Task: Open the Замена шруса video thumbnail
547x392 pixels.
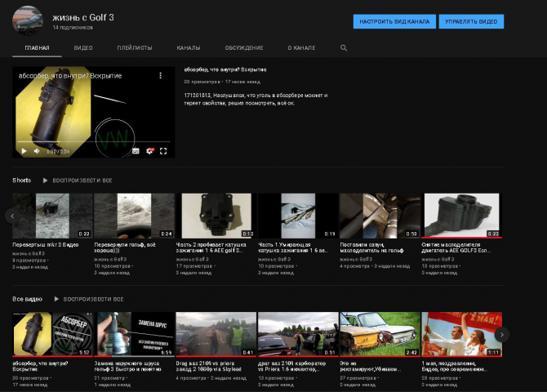Action: tap(135, 334)
